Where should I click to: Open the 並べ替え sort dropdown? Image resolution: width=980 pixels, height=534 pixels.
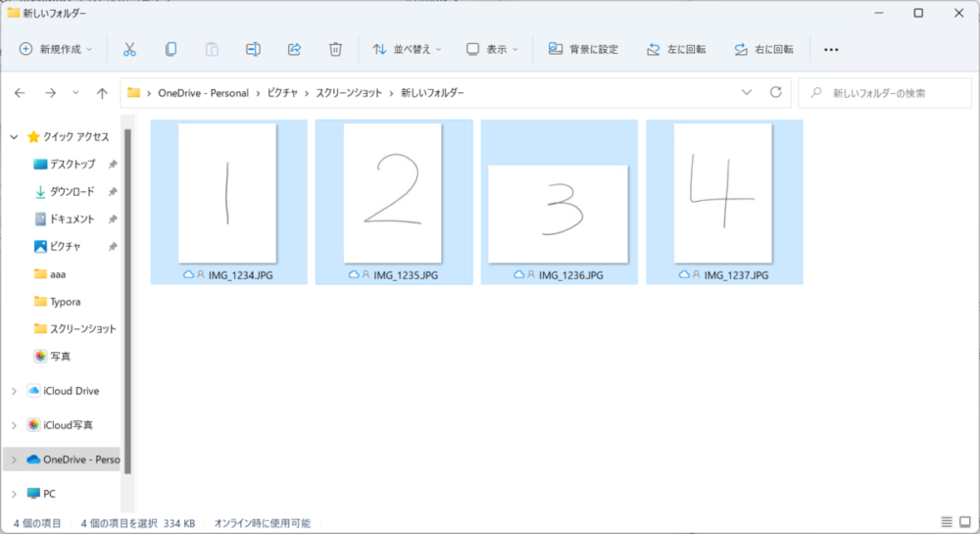coord(407,49)
